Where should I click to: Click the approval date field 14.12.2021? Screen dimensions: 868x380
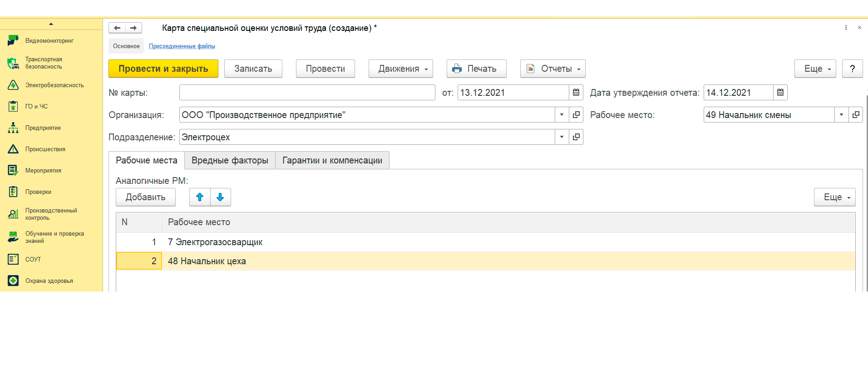739,93
